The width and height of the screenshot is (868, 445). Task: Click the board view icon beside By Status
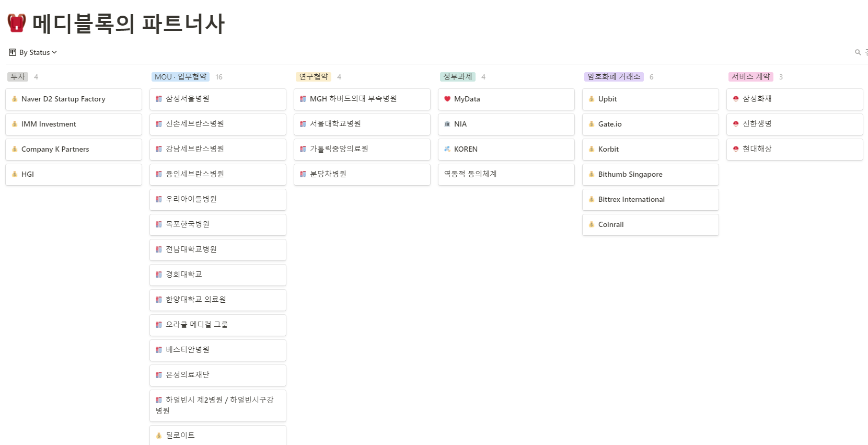[13, 52]
